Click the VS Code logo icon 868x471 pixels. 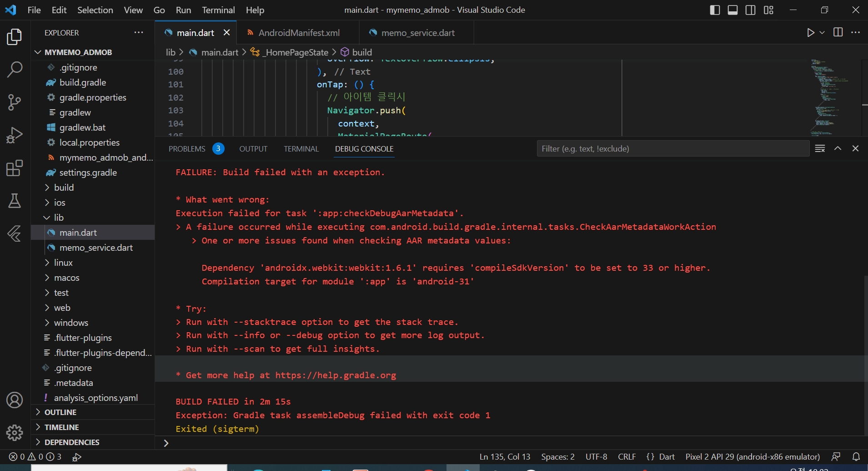coord(10,10)
